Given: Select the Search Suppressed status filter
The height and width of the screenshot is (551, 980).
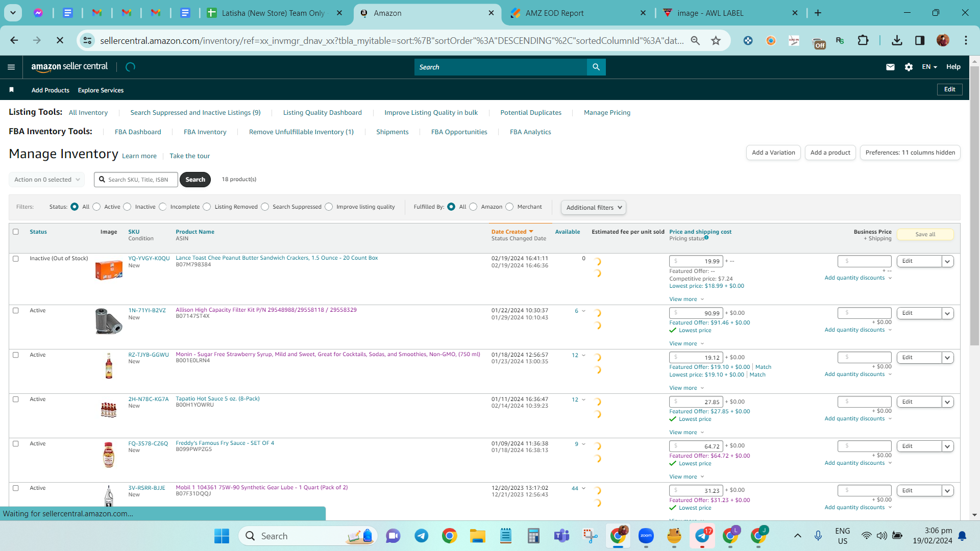Looking at the screenshot, I should 265,207.
